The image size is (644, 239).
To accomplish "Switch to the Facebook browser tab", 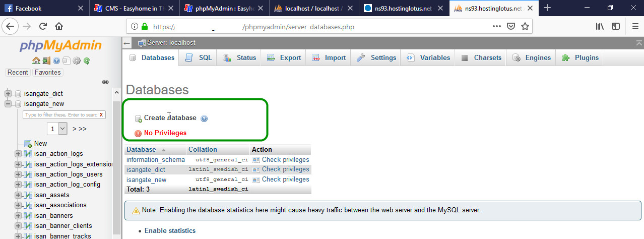I will [x=44, y=8].
